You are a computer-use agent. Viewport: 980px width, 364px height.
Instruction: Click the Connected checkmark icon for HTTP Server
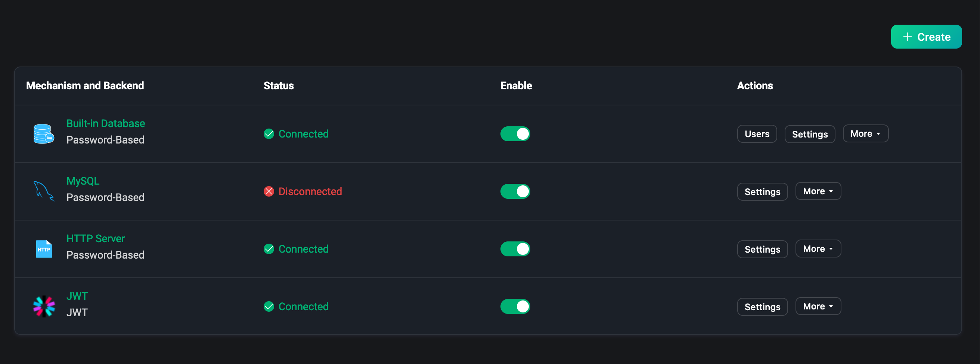(x=269, y=249)
